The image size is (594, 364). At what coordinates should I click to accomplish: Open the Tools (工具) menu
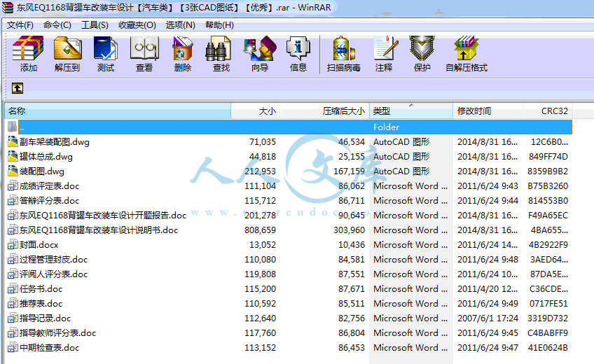click(95, 24)
